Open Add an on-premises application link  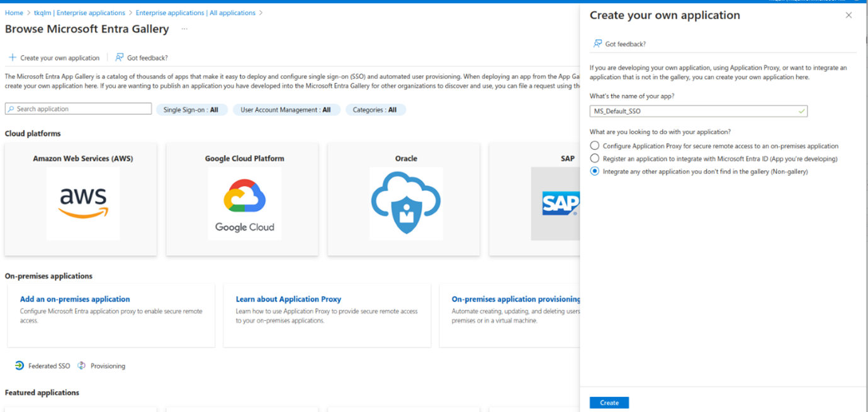[x=75, y=299]
